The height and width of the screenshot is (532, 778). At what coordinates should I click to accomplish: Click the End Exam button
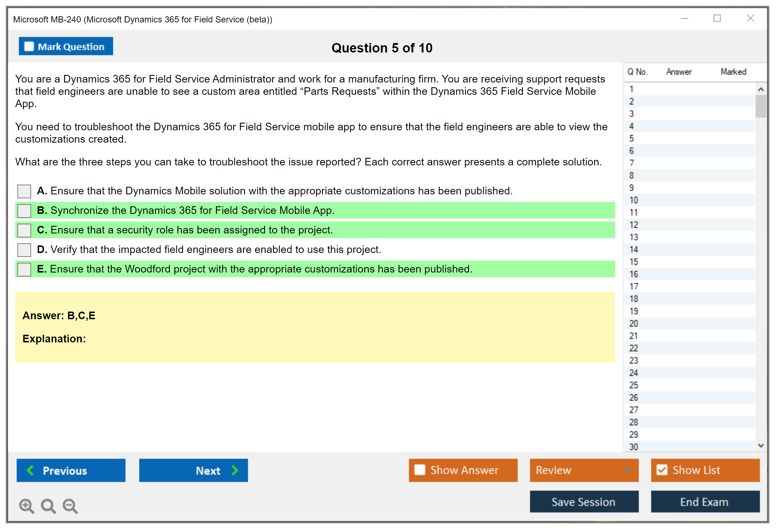705,502
